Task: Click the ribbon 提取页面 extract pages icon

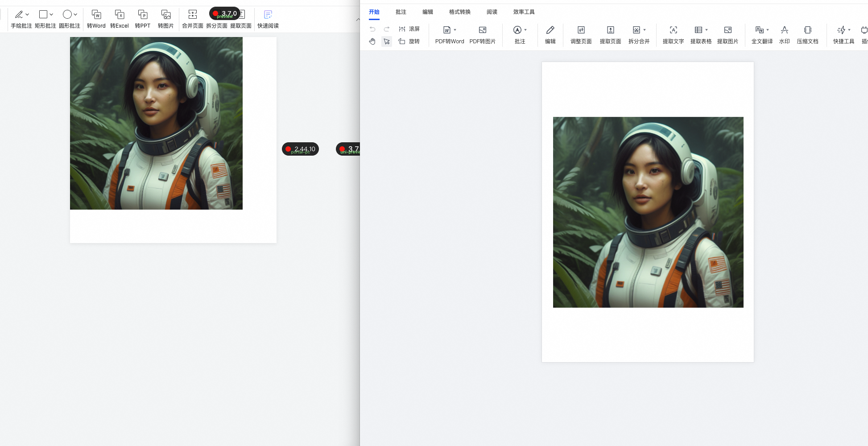Action: point(611,30)
